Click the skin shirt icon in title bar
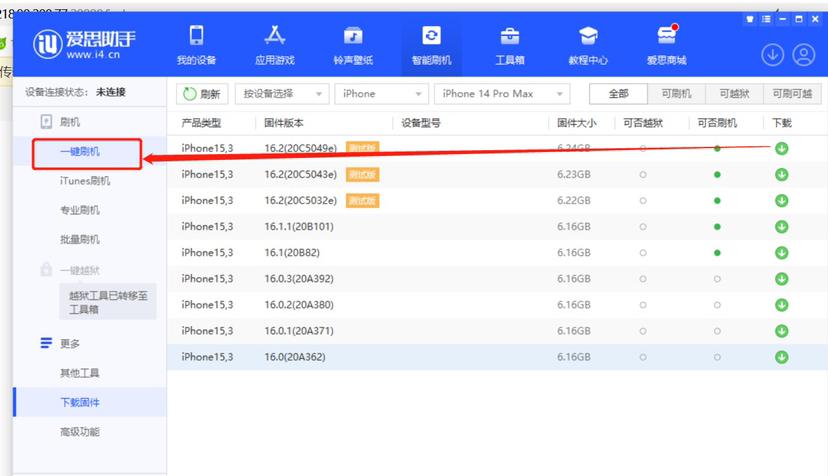This screenshot has width=828, height=476. [x=749, y=19]
